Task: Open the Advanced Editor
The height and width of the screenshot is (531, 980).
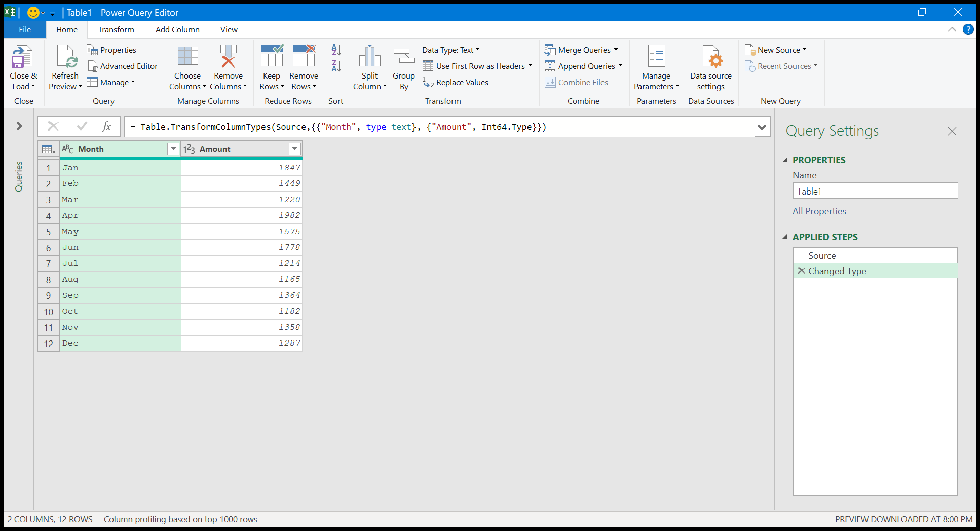Action: point(123,66)
